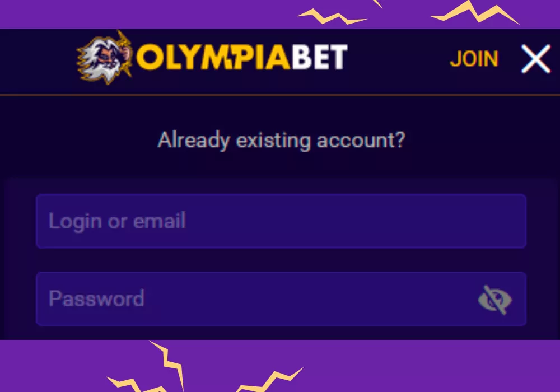Image resolution: width=560 pixels, height=392 pixels.
Task: Open the JOIN registration link
Action: click(x=474, y=59)
